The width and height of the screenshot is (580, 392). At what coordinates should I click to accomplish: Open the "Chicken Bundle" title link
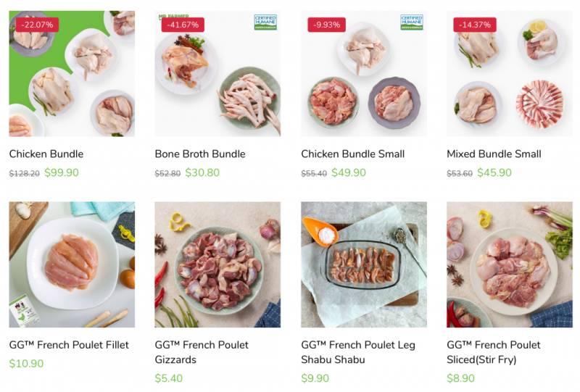click(46, 154)
